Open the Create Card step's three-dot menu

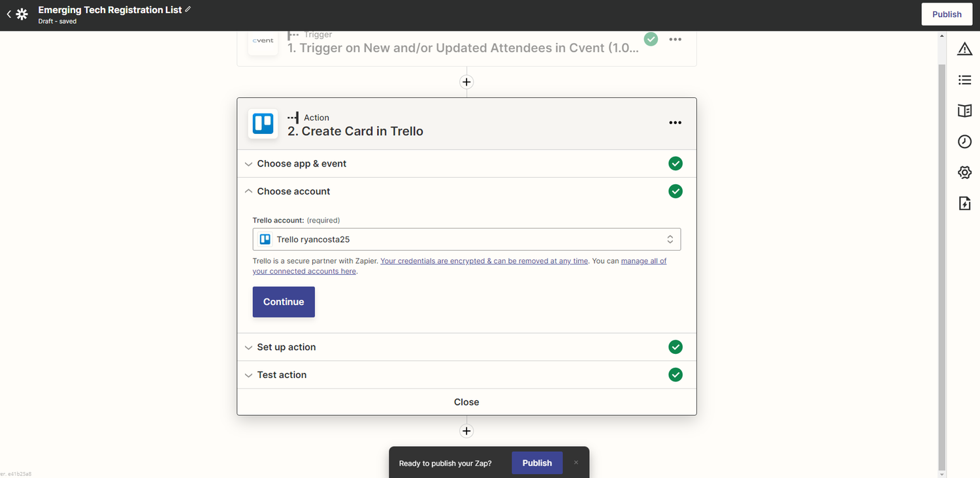(x=675, y=123)
